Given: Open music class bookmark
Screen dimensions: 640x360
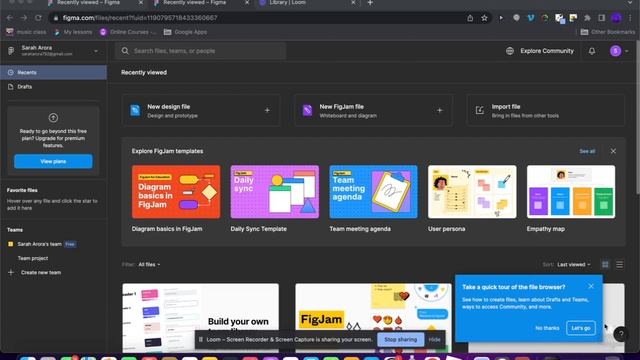Looking at the screenshot, I should click(26, 32).
